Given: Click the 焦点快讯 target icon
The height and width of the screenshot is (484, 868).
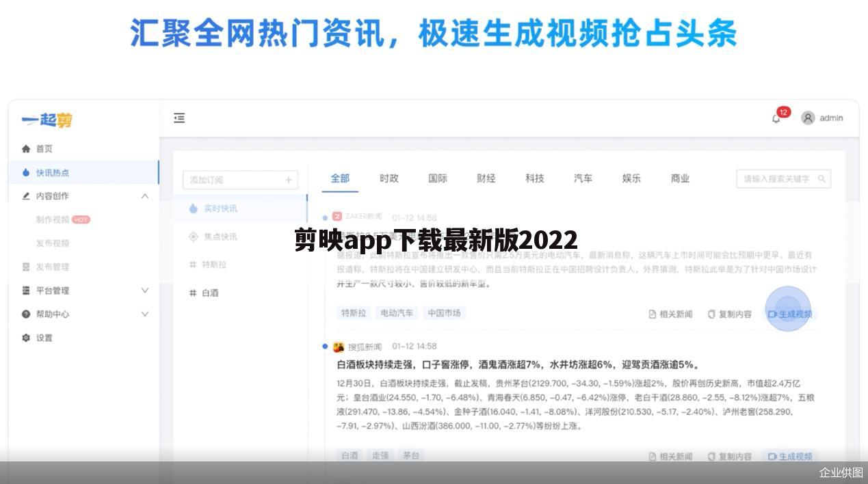Looking at the screenshot, I should point(193,237).
